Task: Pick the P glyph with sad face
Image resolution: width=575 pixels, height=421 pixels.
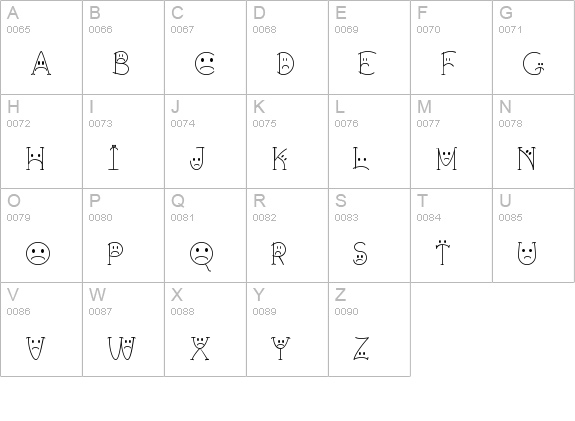Action: (x=115, y=253)
